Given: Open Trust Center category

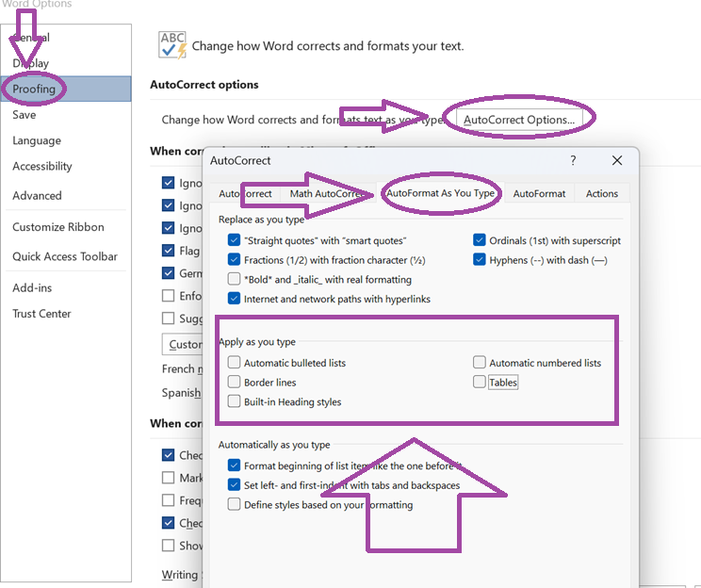Looking at the screenshot, I should pyautogui.click(x=41, y=314).
